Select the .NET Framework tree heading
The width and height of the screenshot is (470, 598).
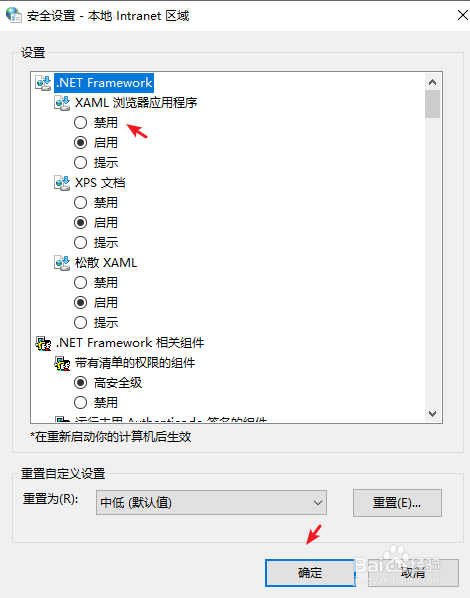pos(104,83)
